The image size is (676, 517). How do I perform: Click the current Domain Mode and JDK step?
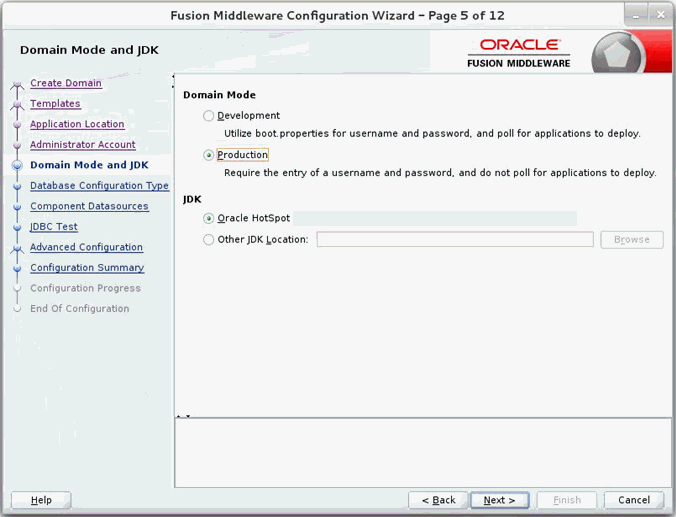(x=89, y=165)
